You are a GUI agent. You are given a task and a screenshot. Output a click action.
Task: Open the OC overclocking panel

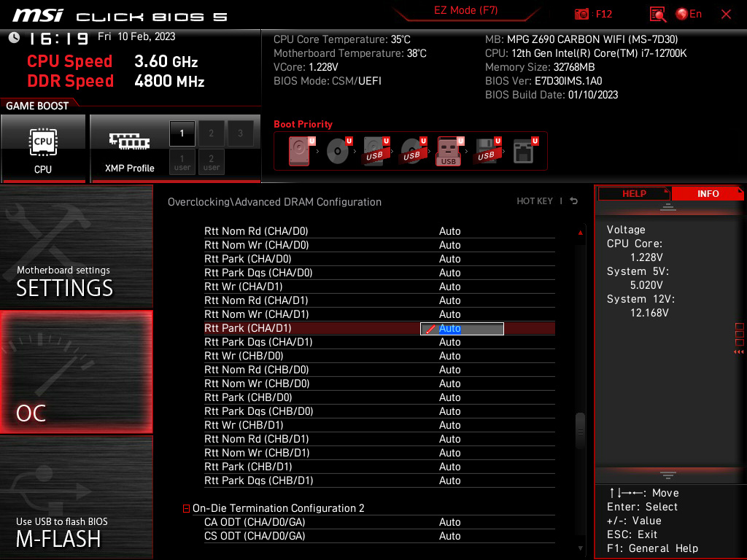76,372
